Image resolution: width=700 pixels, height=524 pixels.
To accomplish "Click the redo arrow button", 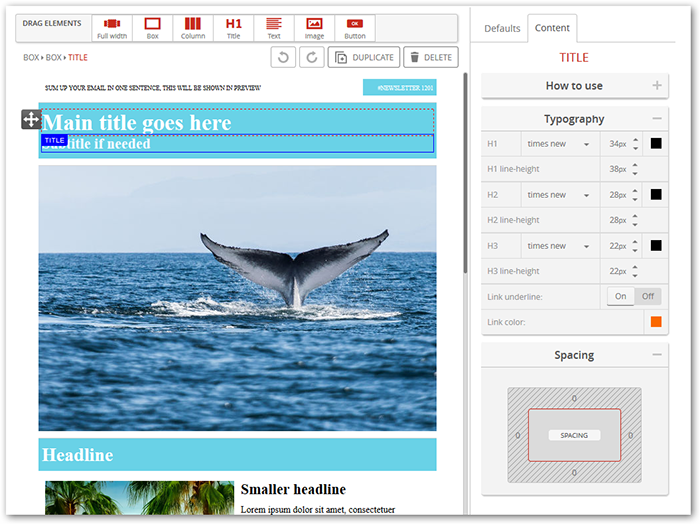I will point(312,58).
